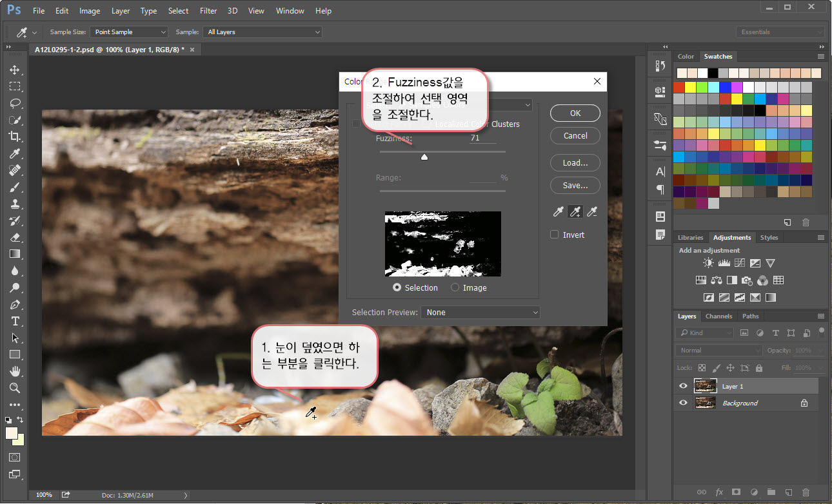Add a Color Balance adjustment
832x504 pixels.
click(x=717, y=280)
